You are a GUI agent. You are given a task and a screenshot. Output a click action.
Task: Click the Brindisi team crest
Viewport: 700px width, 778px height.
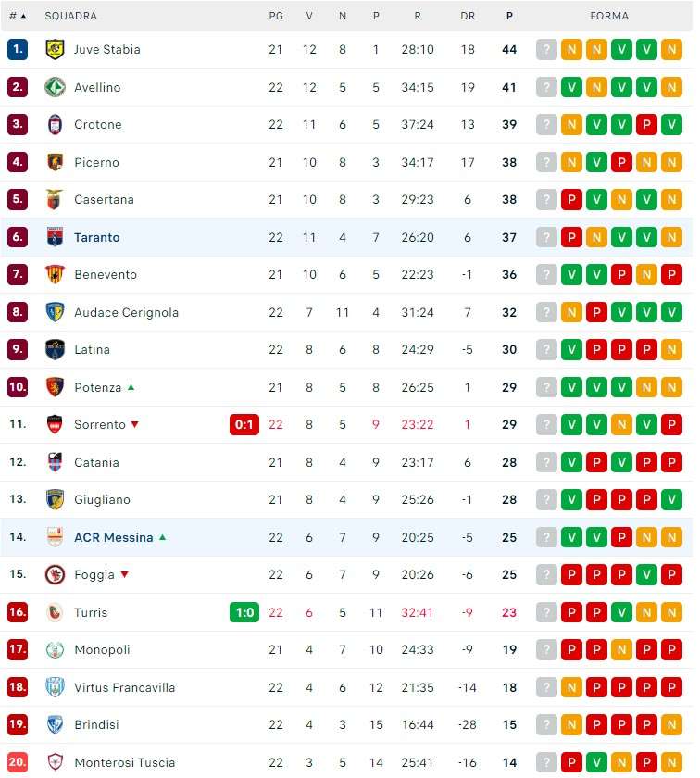55,725
